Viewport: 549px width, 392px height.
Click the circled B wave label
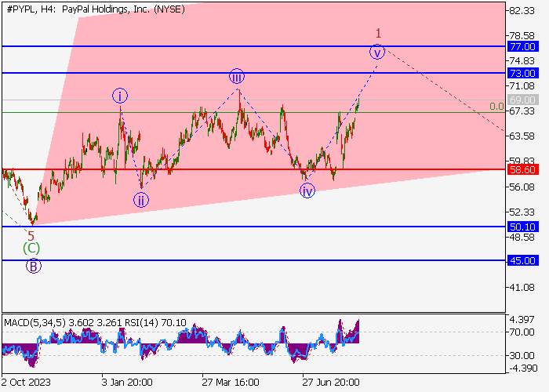coord(33,266)
